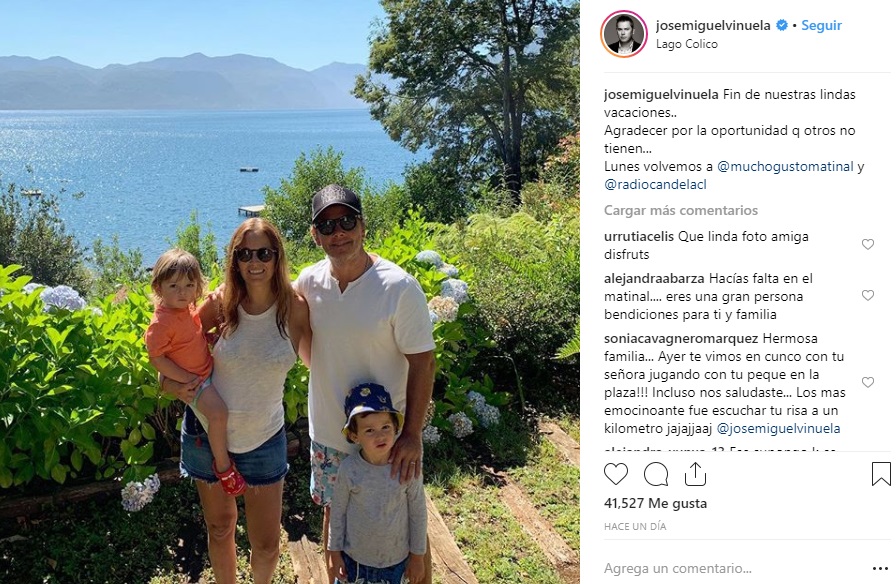Follow the account via Seguir

coord(821,25)
